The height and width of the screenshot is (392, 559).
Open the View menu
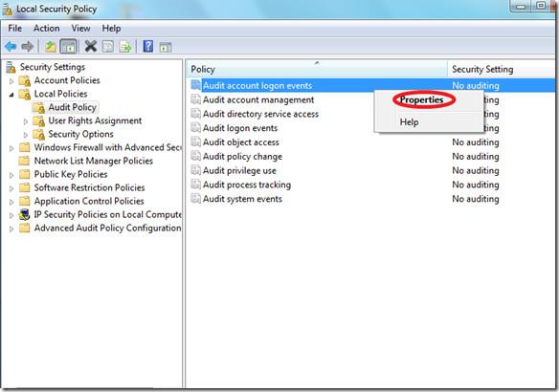coord(80,28)
